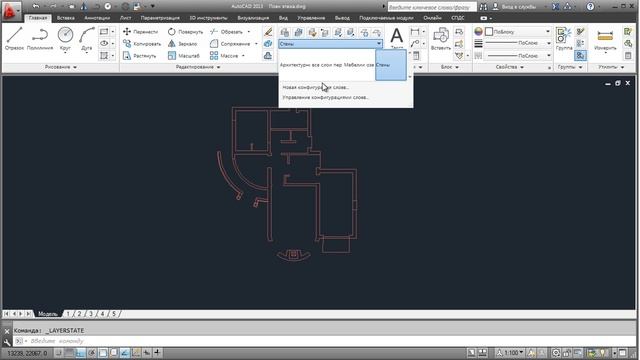Click the erase pencil icon in Редактирование panel
640x360 pixels.
pos(268,31)
